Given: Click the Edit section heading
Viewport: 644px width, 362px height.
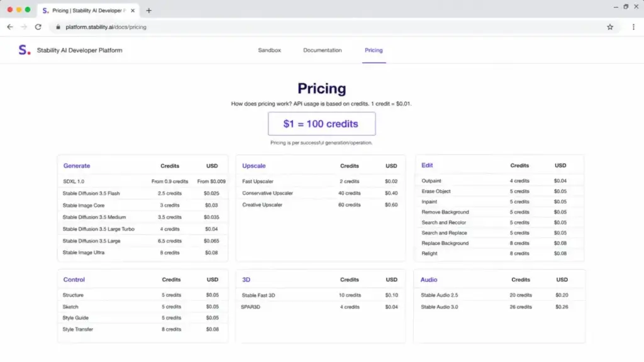Looking at the screenshot, I should [x=427, y=165].
